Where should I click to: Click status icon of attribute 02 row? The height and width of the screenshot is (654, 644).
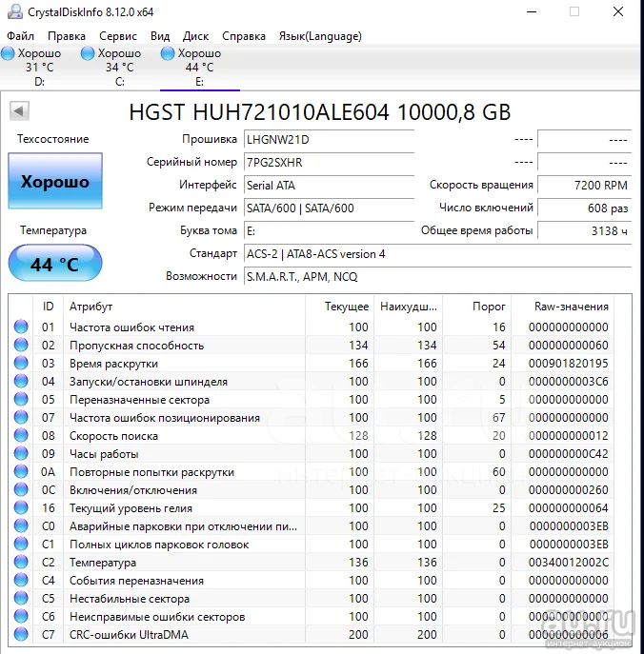pos(21,345)
